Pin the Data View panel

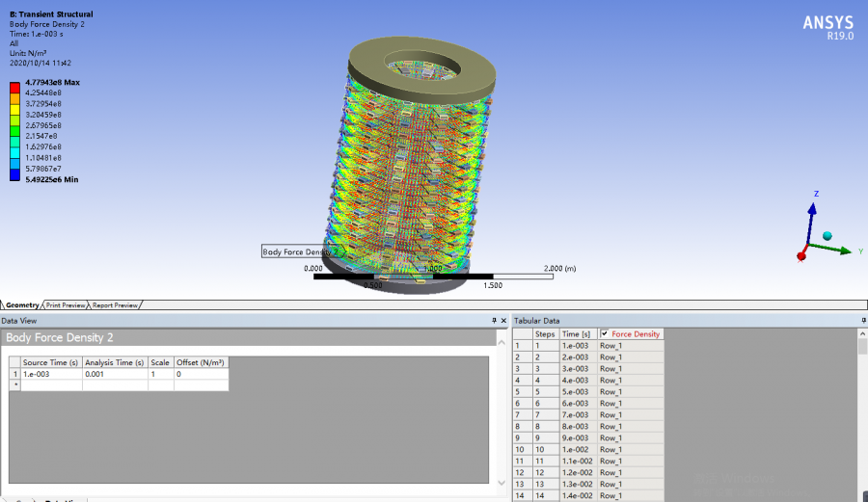494,321
